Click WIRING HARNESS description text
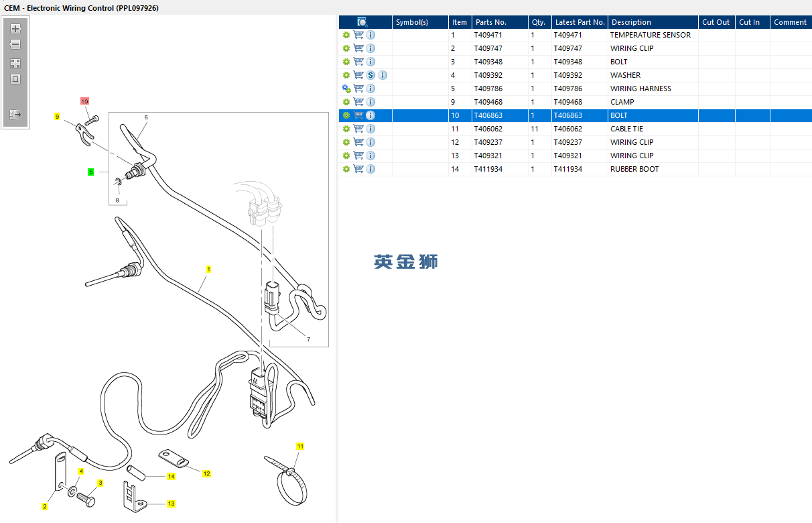The height and width of the screenshot is (523, 812). click(640, 89)
